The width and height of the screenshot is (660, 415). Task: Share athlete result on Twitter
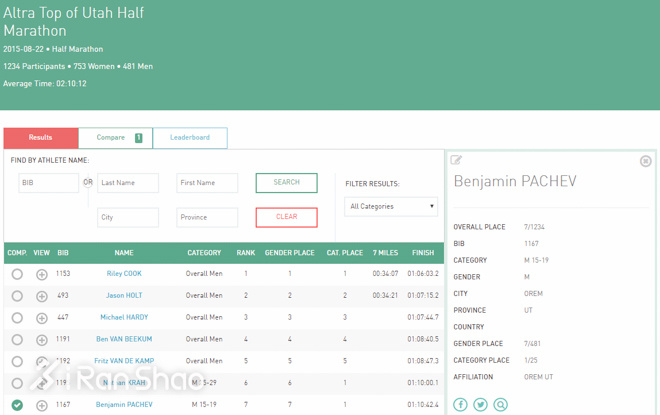(x=480, y=404)
